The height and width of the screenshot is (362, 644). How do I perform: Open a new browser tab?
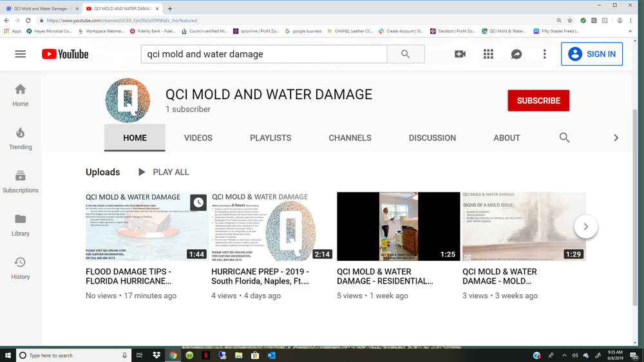[x=170, y=8]
